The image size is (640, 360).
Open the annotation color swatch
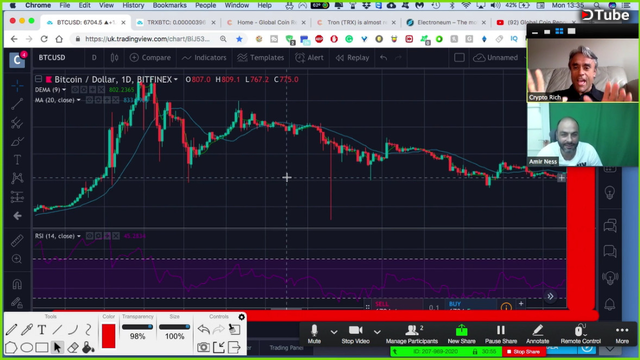pos(109,336)
